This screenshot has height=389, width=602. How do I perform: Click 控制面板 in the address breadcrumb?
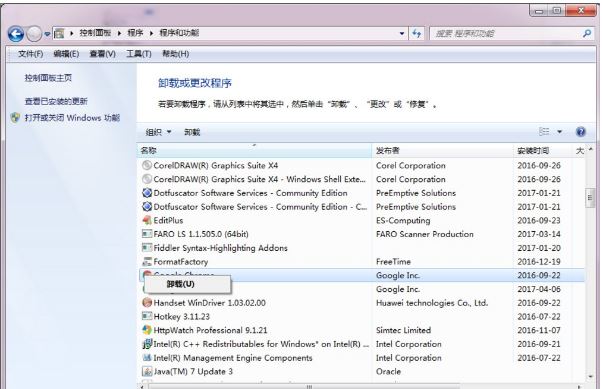95,33
